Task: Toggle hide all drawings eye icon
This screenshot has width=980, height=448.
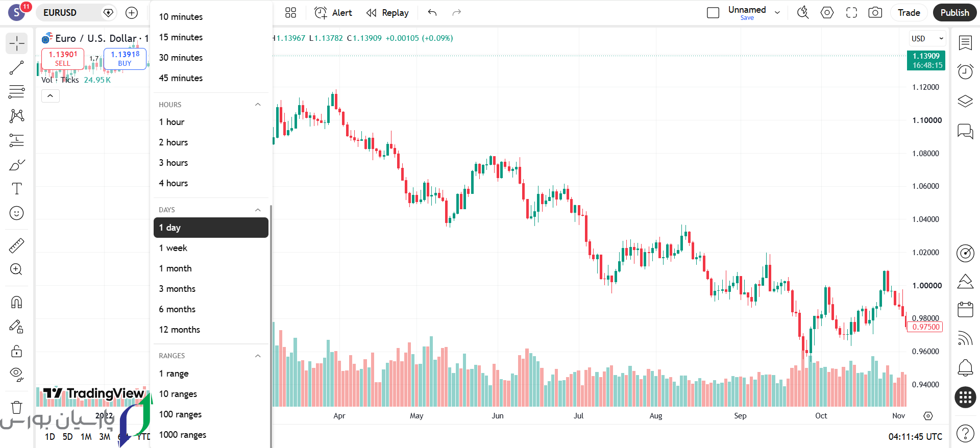Action: coord(16,375)
